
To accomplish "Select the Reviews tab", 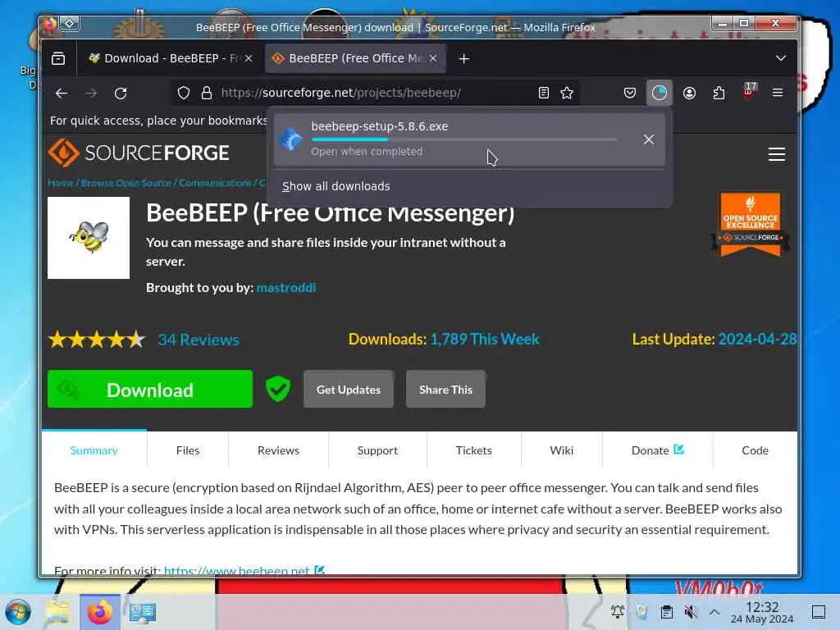I will pos(279,450).
